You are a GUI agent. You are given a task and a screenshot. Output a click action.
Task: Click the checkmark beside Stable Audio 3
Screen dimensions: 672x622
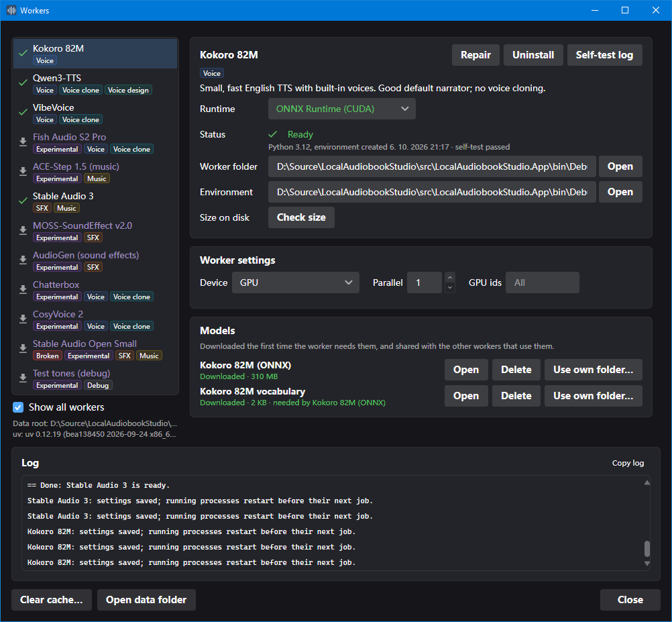click(x=23, y=201)
